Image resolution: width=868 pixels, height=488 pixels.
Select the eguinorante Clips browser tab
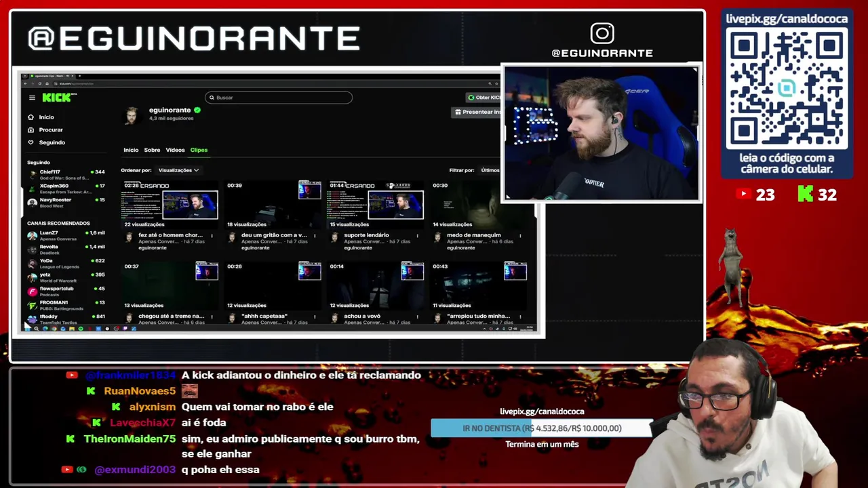[x=53, y=76]
